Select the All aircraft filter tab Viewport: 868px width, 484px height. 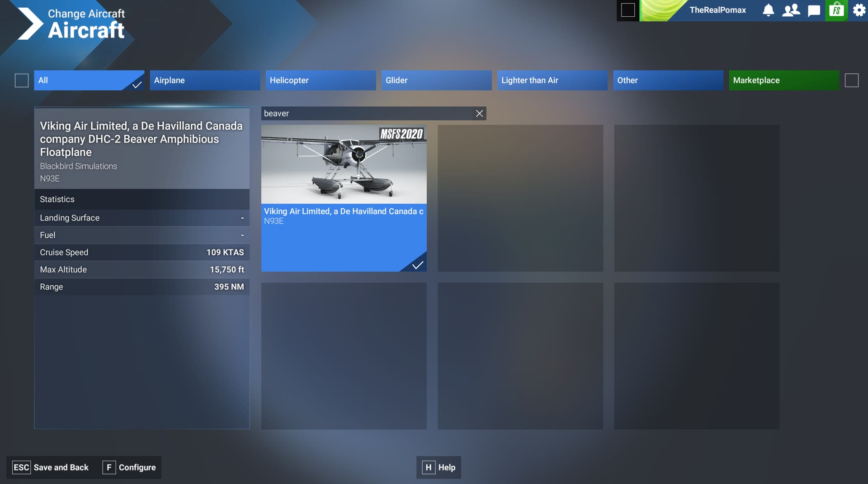pos(89,80)
